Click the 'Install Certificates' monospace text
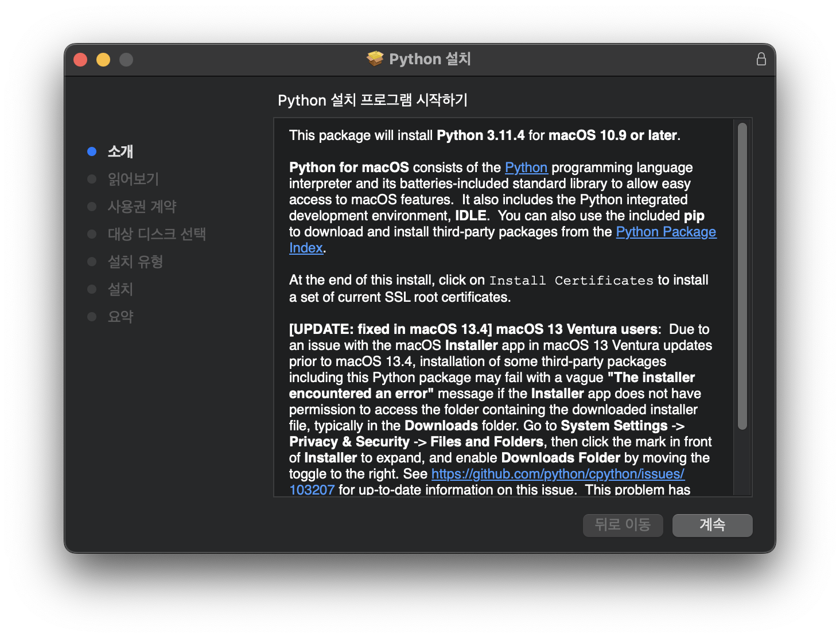Image resolution: width=840 pixels, height=638 pixels. click(571, 281)
